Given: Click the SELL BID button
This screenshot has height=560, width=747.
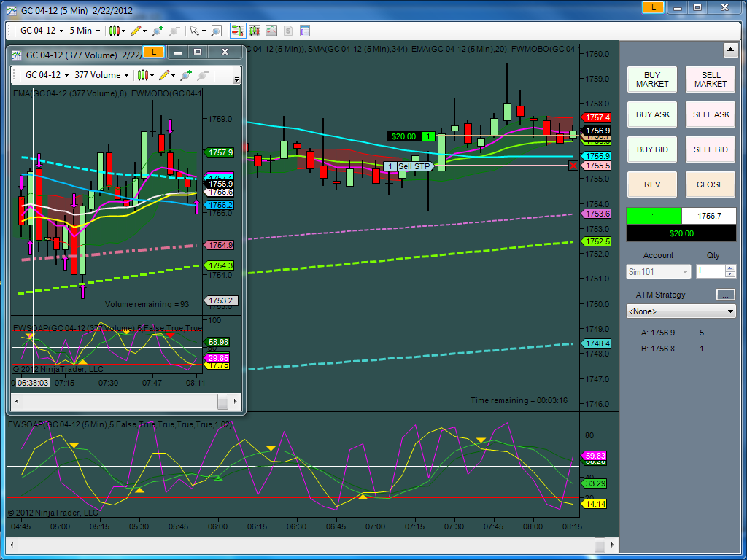Looking at the screenshot, I should [x=711, y=149].
